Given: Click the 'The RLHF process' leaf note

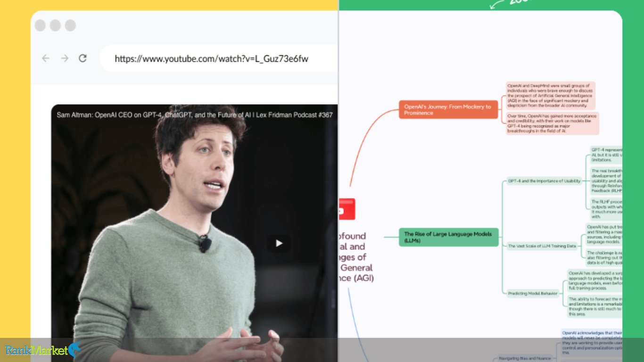Looking at the screenshot, I should 606,209.
